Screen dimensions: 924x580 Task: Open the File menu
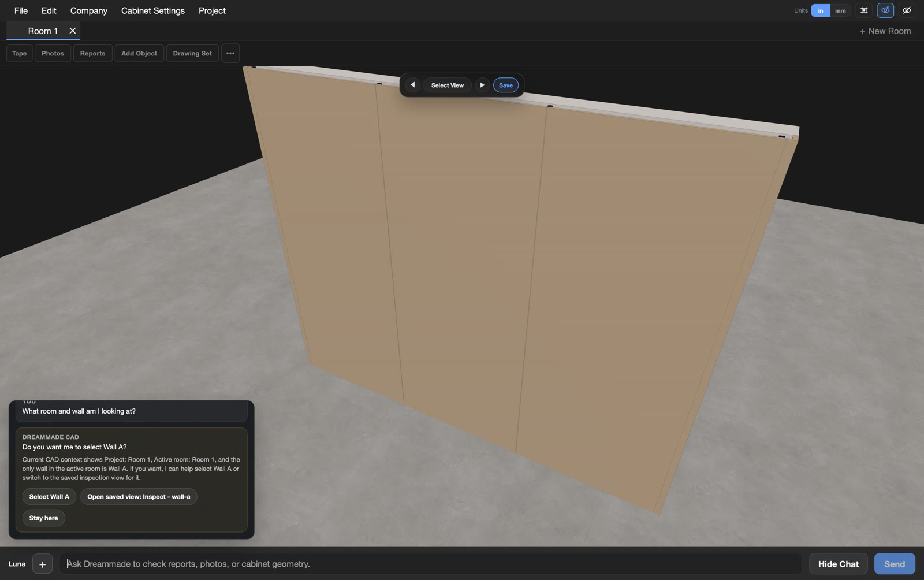[21, 10]
